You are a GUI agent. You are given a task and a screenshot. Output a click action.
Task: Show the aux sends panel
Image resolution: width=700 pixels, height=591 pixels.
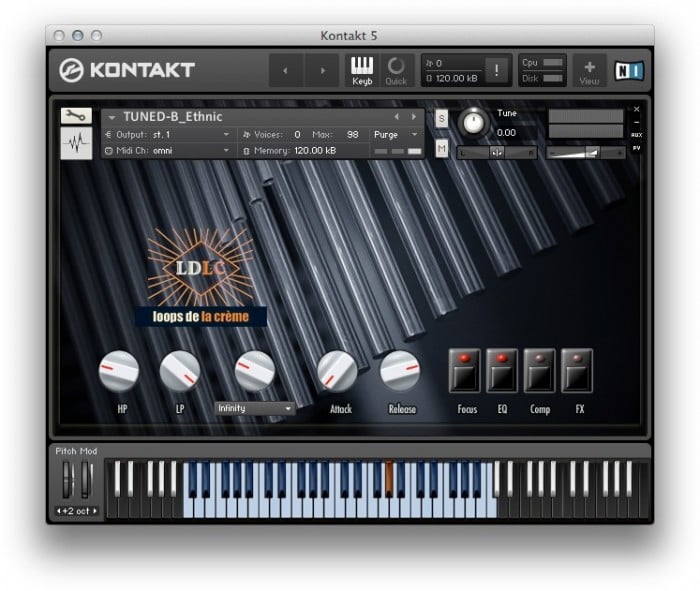coord(637,134)
